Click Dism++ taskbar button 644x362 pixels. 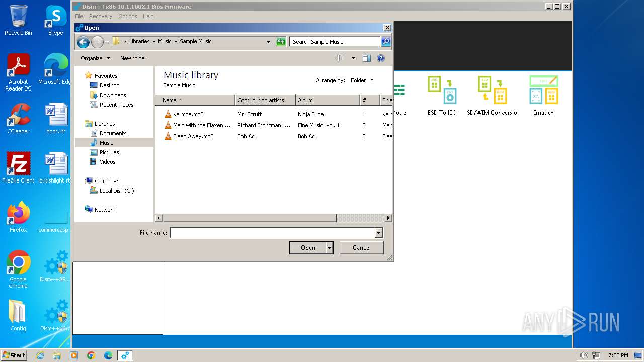pos(125,355)
